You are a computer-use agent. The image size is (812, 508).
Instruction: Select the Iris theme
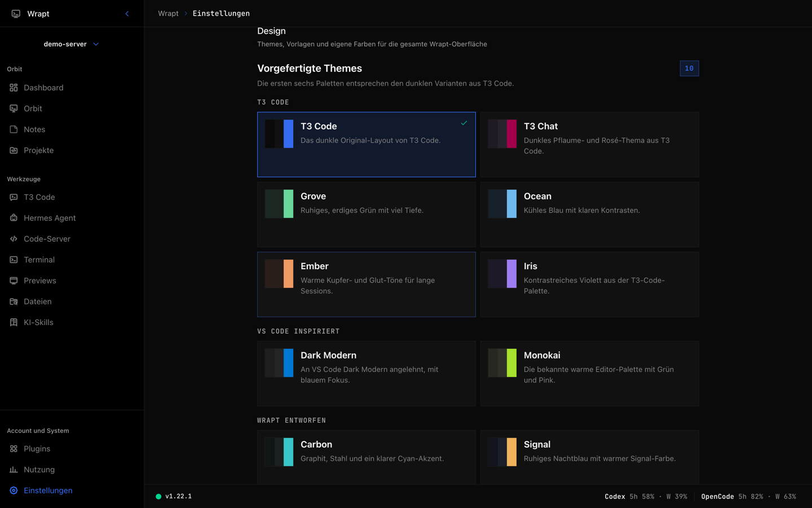(589, 284)
